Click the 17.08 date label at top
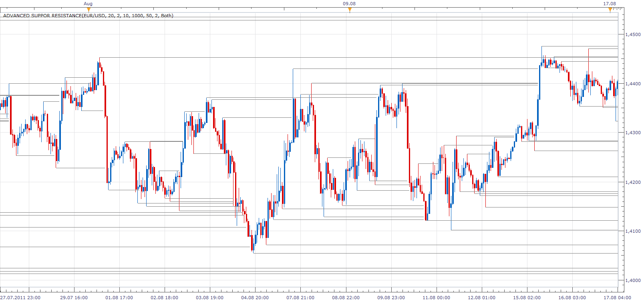The image size is (644, 302). point(610,4)
